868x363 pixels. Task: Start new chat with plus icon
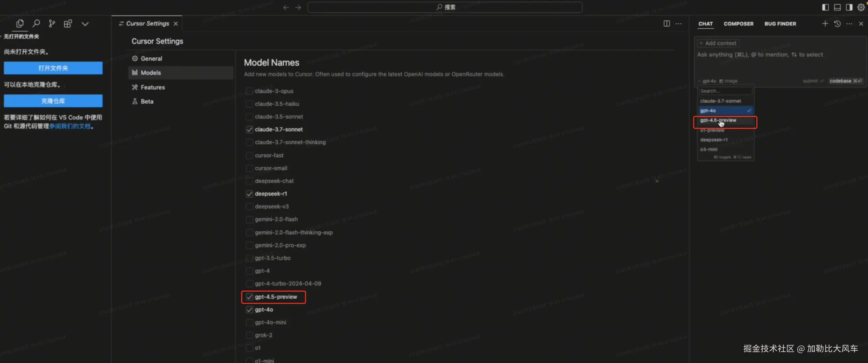[825, 23]
